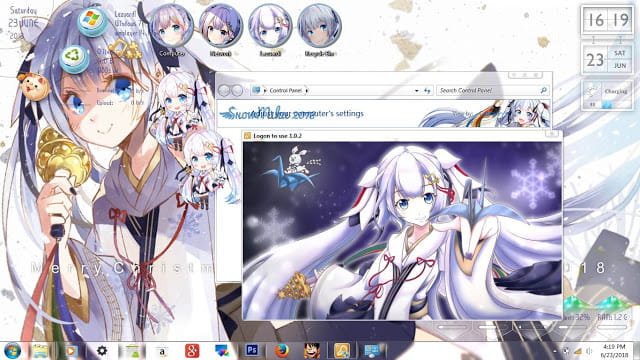Open the colorful paint taskbar icon

click(x=222, y=351)
